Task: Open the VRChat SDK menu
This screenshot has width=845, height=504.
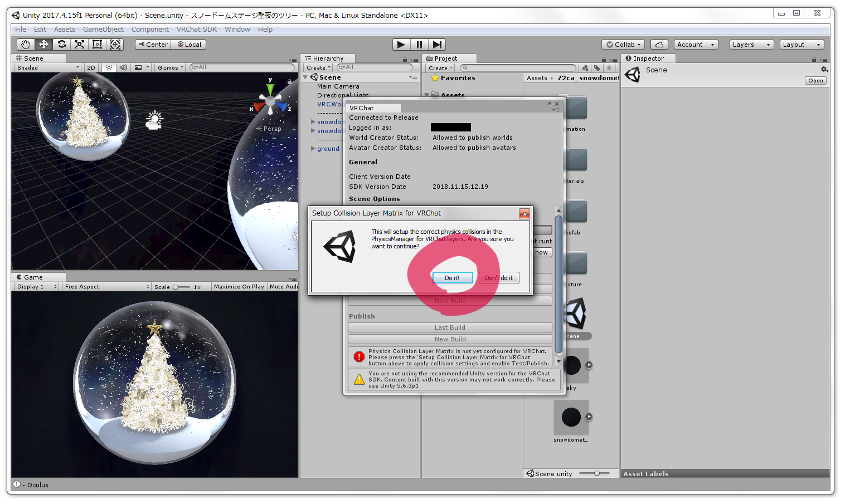Action: [197, 30]
